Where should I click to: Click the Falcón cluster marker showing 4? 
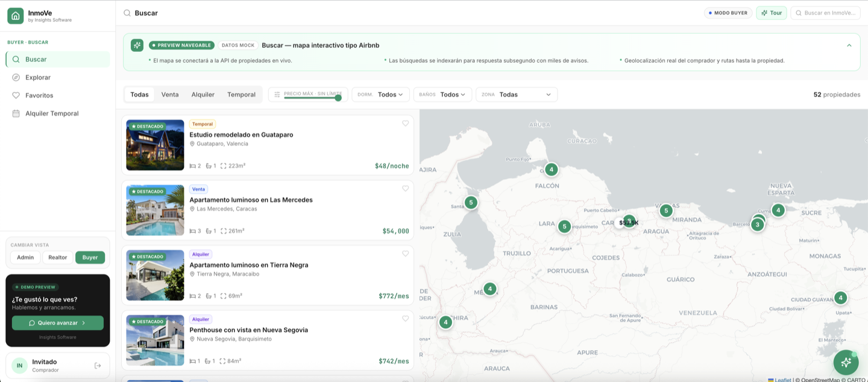551,170
